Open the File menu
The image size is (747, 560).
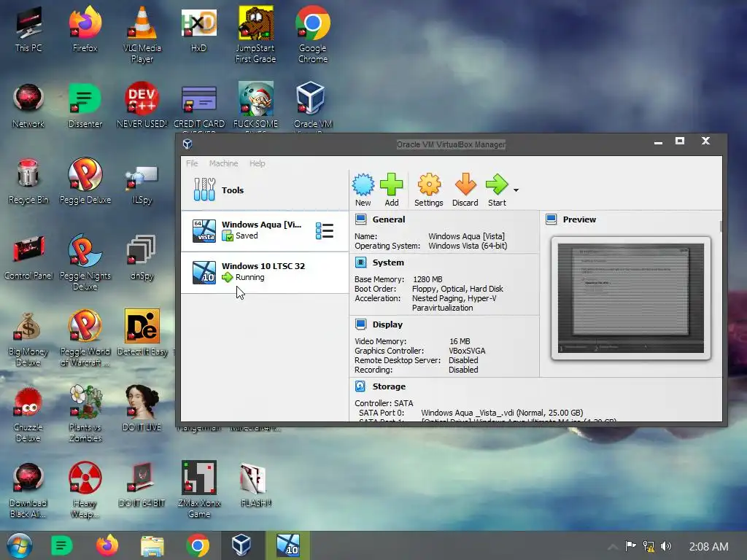[192, 163]
